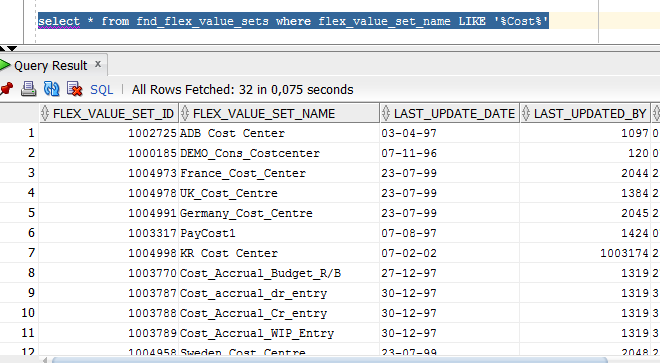Select cell 'Germany_Cost_Centre'
The height and width of the screenshot is (363, 660).
click(x=279, y=213)
